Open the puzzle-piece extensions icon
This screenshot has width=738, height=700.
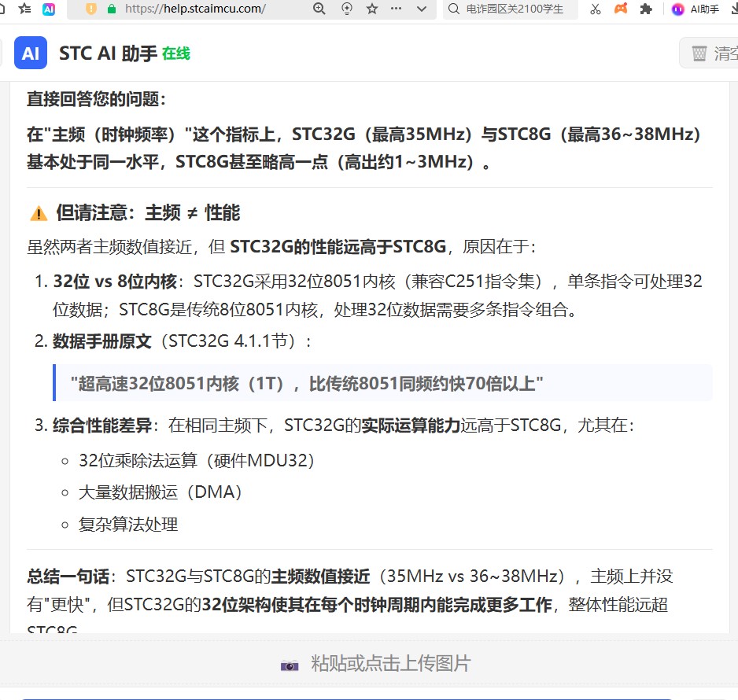point(646,9)
